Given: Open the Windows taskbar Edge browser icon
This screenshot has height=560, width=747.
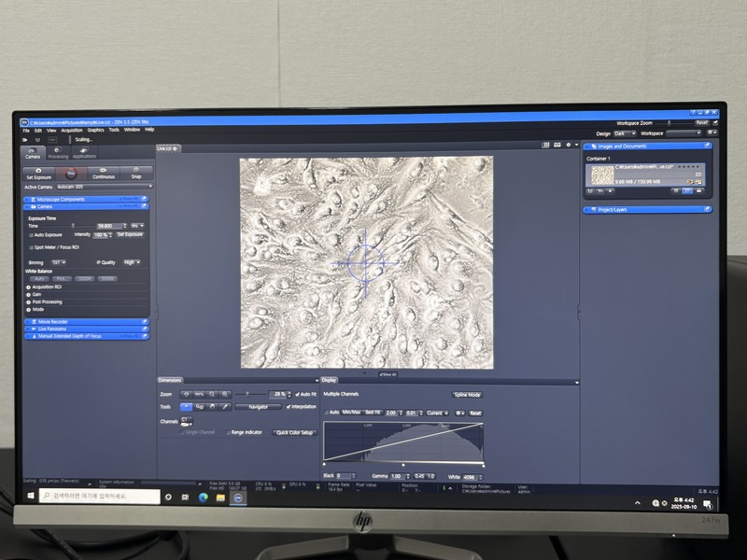Looking at the screenshot, I should (x=204, y=498).
